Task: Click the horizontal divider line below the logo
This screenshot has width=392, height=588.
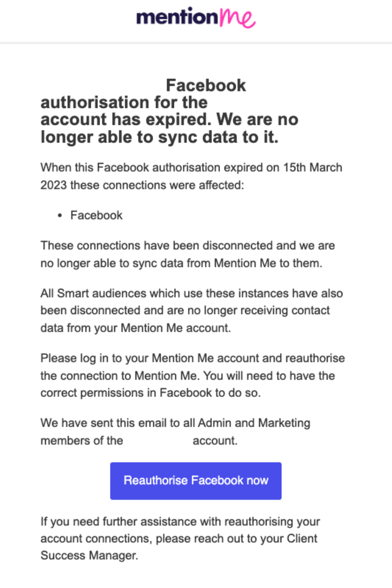Action: click(196, 41)
